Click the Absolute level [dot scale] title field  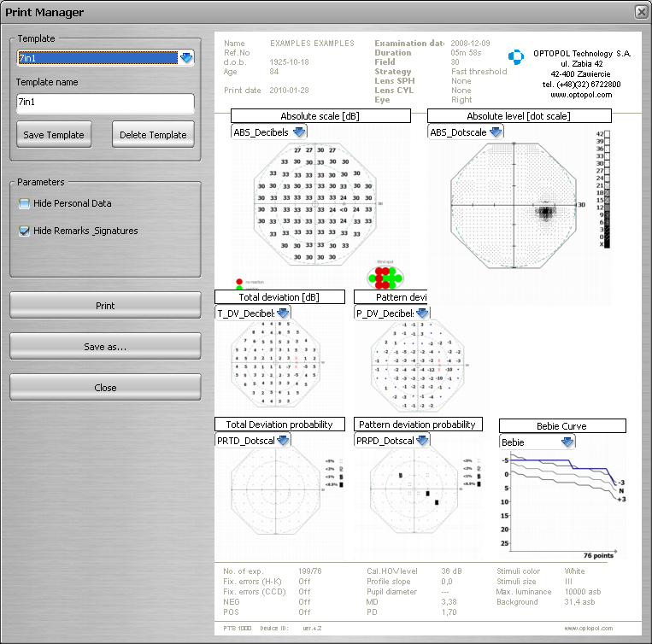point(520,116)
